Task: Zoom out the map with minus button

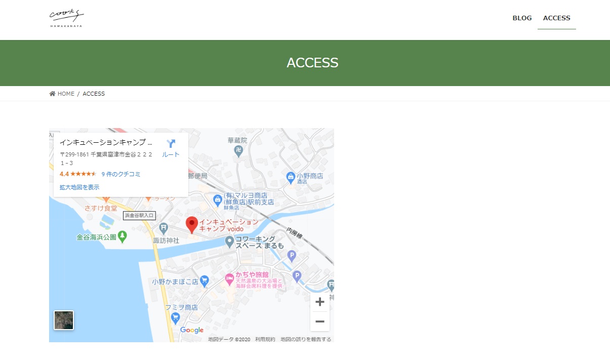Action: pos(319,321)
